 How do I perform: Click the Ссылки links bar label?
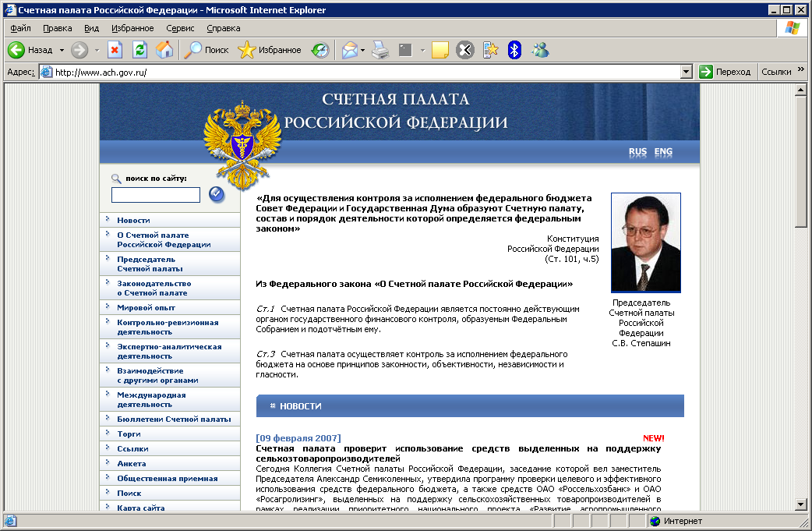point(775,72)
